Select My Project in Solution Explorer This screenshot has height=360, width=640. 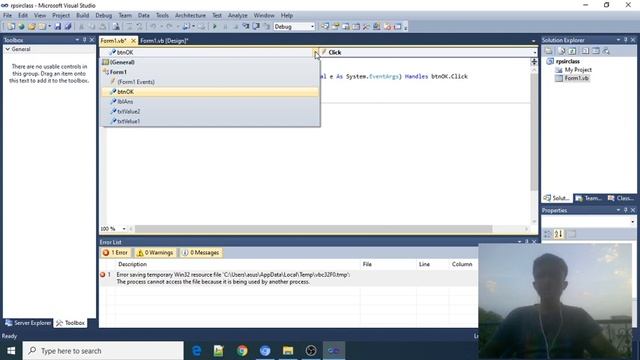click(578, 70)
